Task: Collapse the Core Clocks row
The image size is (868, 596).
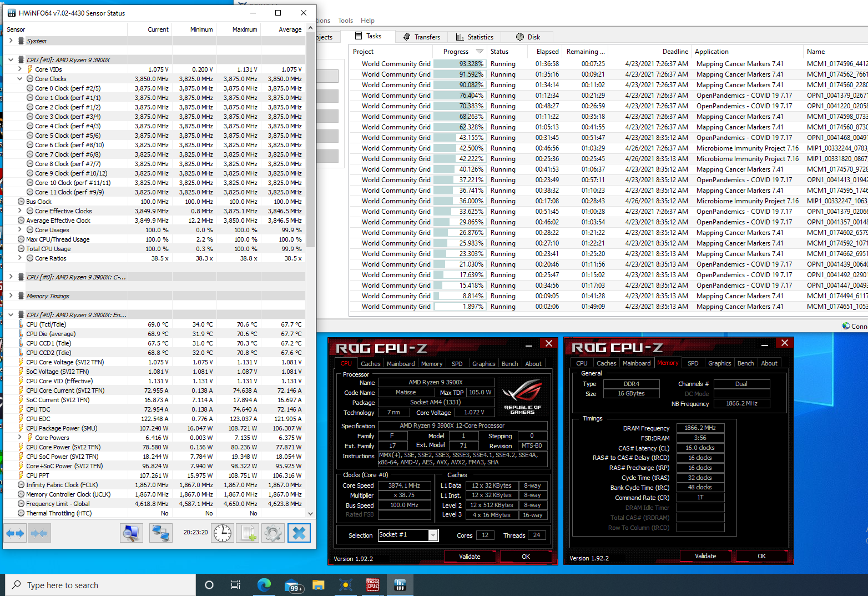Action: click(x=20, y=78)
